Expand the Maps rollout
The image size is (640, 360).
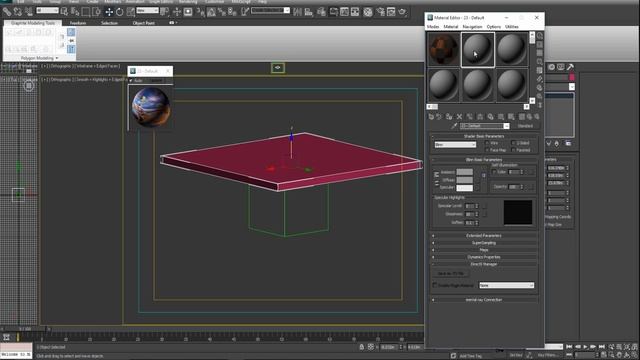tap(484, 250)
